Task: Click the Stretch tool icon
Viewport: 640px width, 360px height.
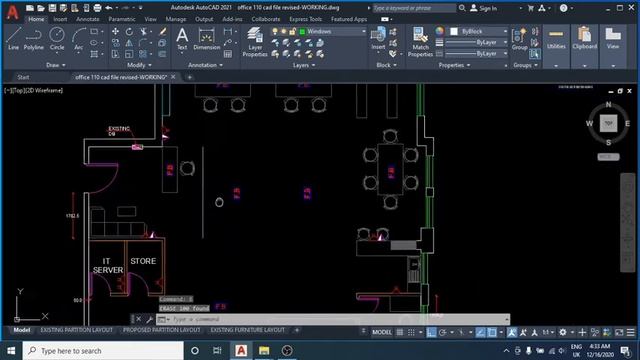Action: click(116, 54)
